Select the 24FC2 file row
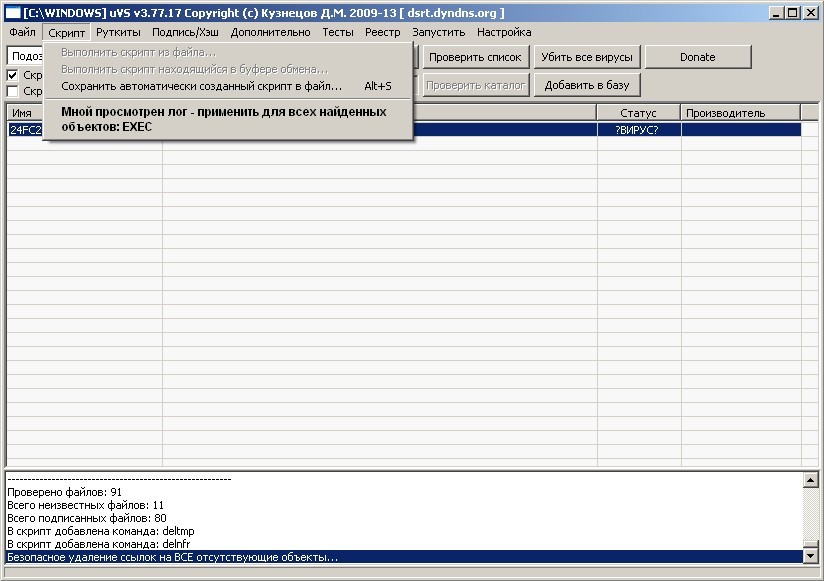Image resolution: width=824 pixels, height=581 pixels. (x=404, y=130)
